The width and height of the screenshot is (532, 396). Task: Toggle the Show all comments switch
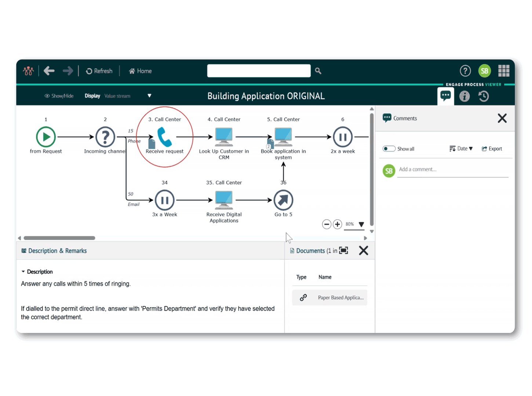click(389, 148)
